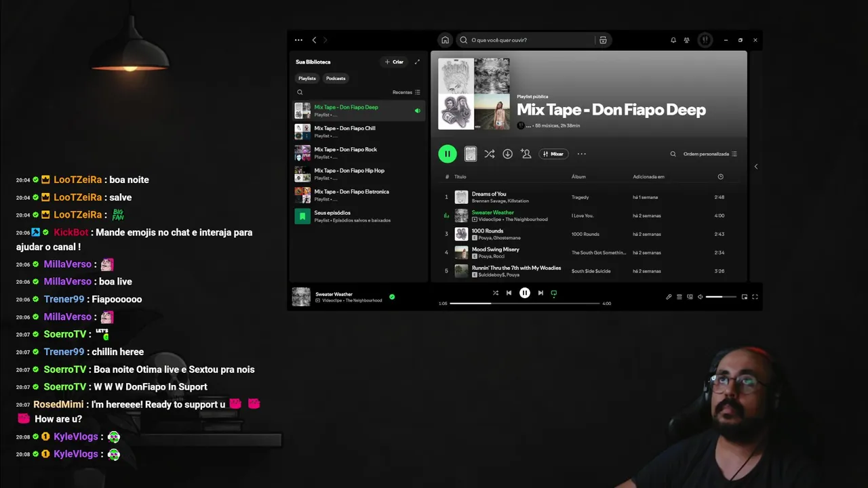The width and height of the screenshot is (868, 488).
Task: Open the Browse icon inside search bar
Action: (x=603, y=40)
